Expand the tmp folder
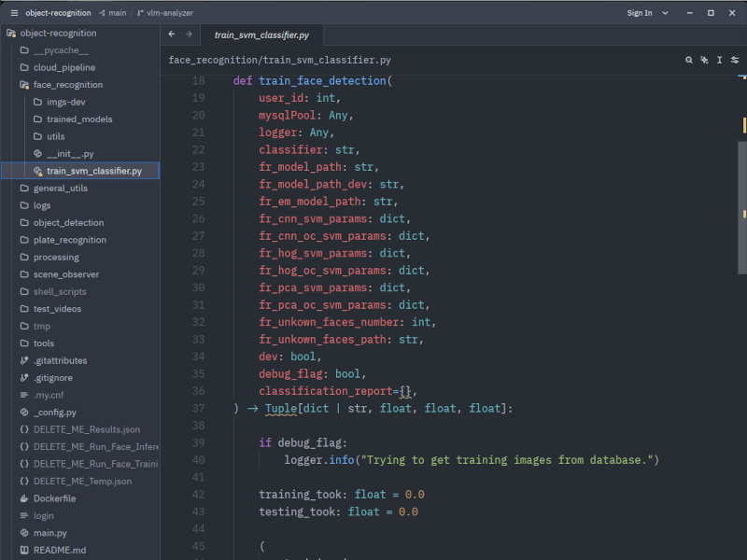Screen dimensions: 747x560 80,326
